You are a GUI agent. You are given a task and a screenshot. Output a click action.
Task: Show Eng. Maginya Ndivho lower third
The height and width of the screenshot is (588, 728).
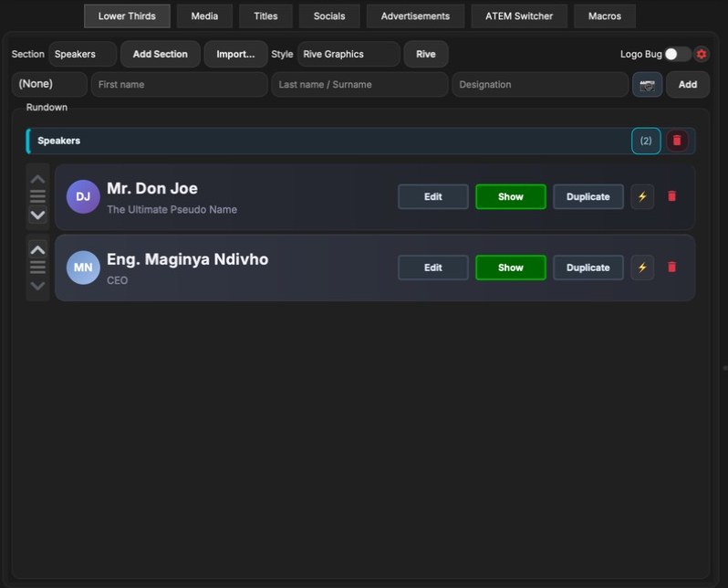tap(511, 268)
